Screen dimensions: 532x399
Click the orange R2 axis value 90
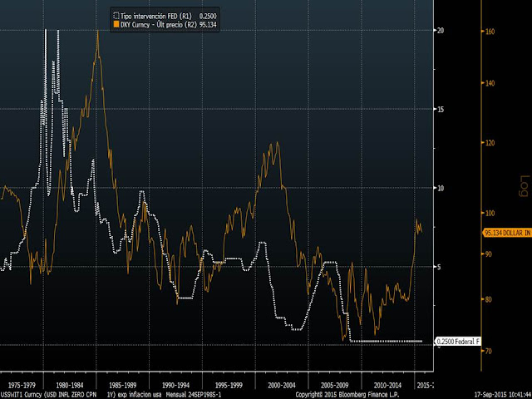[488, 254]
